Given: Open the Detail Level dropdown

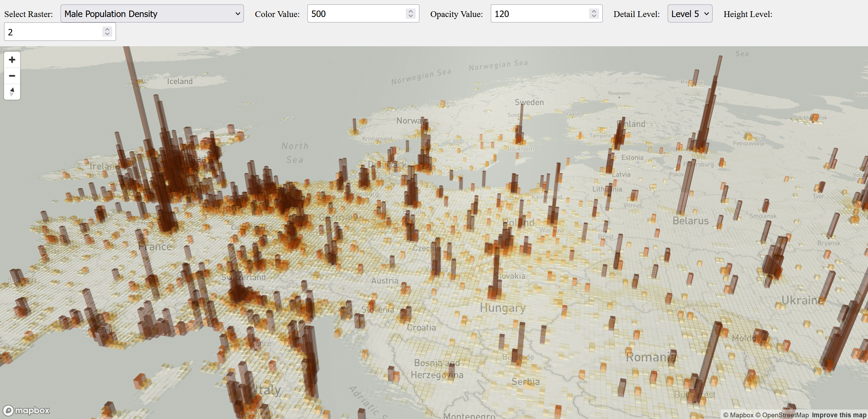Looking at the screenshot, I should pos(690,14).
